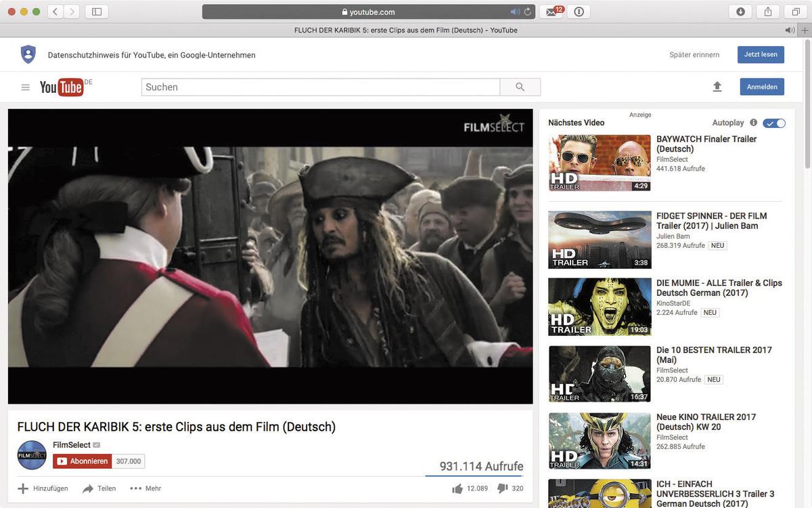The image size is (812, 508).
Task: Show all tabs overview in Safari
Action: (796, 12)
